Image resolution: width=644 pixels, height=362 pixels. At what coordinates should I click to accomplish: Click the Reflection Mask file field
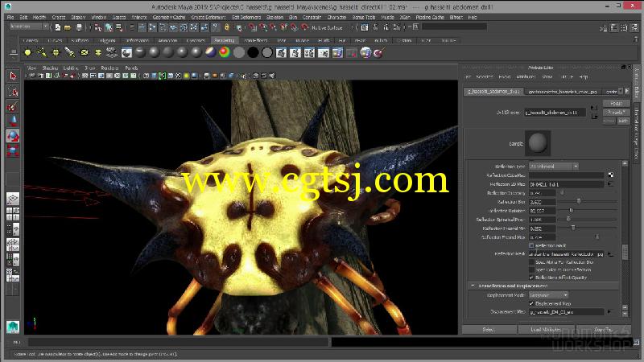tap(567, 254)
